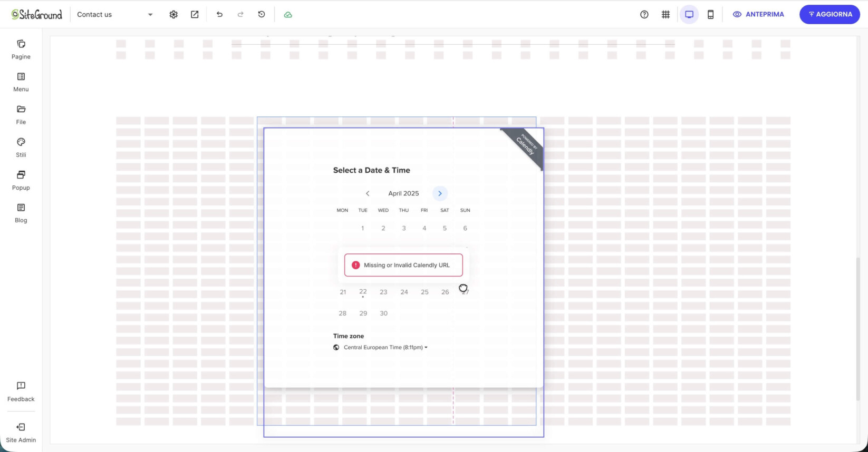Open the Central European Time zone dropdown
868x452 pixels.
(x=385, y=348)
